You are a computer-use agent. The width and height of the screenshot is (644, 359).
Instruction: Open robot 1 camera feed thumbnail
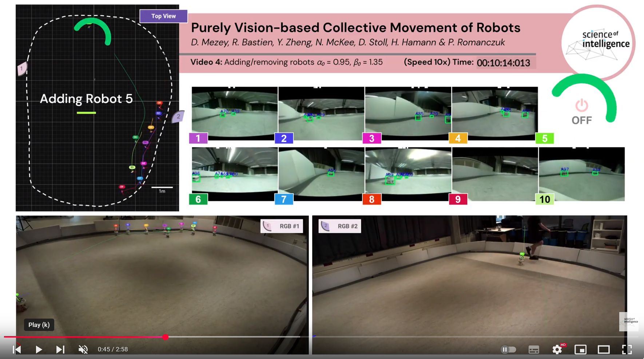click(235, 113)
